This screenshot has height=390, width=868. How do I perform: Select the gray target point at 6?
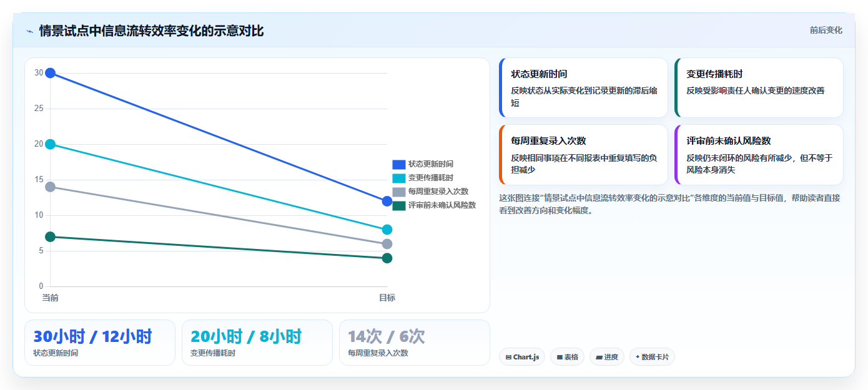click(x=387, y=244)
